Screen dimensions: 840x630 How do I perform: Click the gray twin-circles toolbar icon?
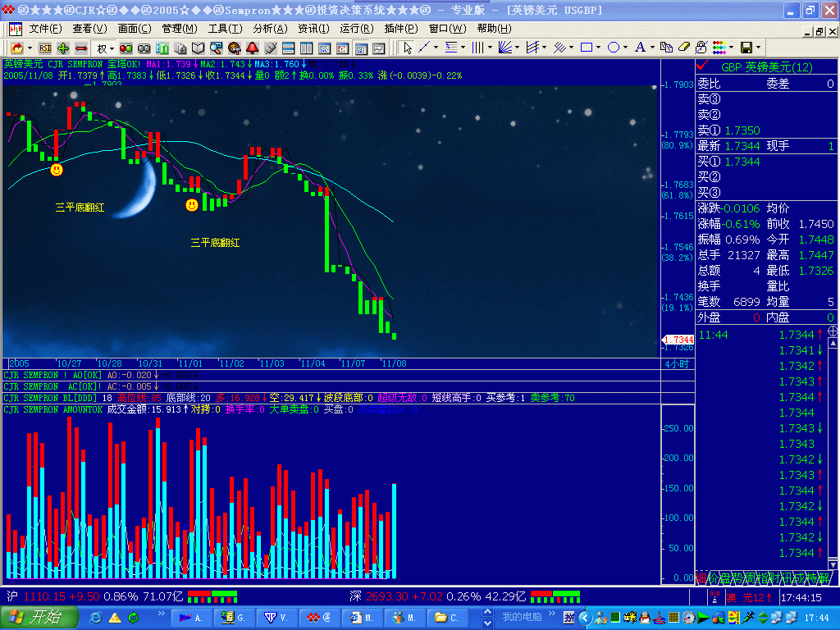[144, 48]
